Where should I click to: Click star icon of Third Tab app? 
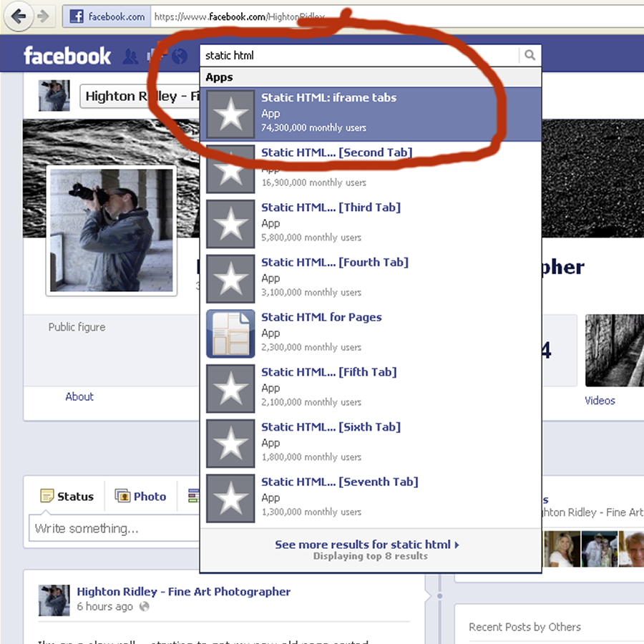coord(230,224)
